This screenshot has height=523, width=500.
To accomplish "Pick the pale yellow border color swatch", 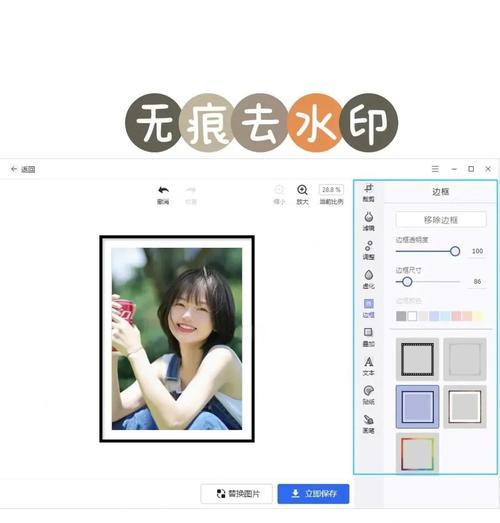I will coord(479,316).
